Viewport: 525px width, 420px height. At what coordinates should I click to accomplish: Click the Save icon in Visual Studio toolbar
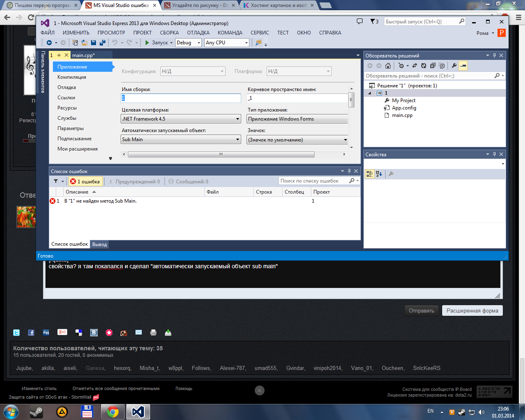click(94, 43)
